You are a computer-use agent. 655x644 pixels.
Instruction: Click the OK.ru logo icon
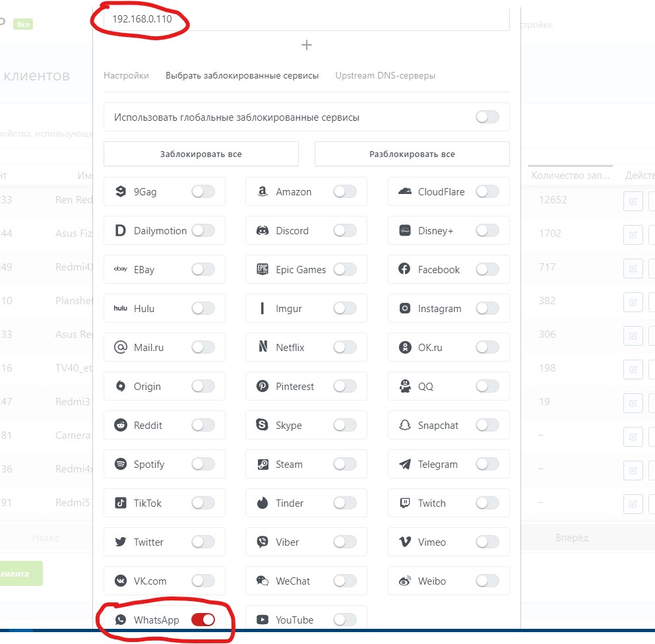click(405, 347)
